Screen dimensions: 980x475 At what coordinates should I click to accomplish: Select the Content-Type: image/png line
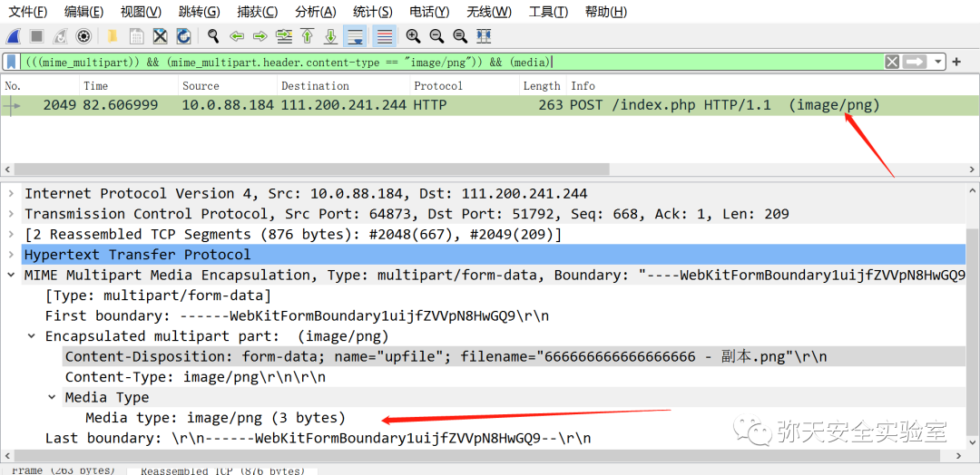[x=195, y=377]
